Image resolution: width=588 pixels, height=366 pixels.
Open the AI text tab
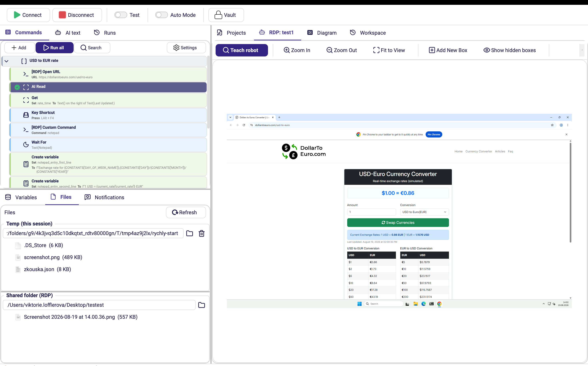[x=68, y=33]
